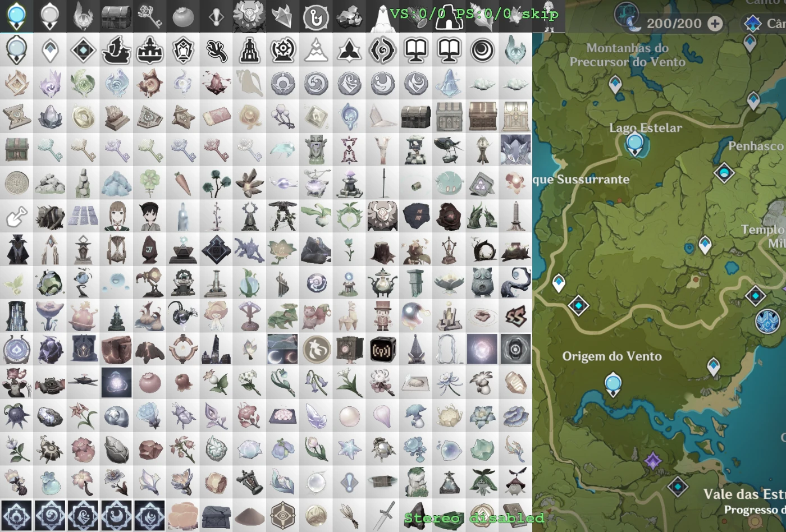Switch to the fishing hook category tab
Viewport: 786px width, 532px height.
(x=316, y=17)
